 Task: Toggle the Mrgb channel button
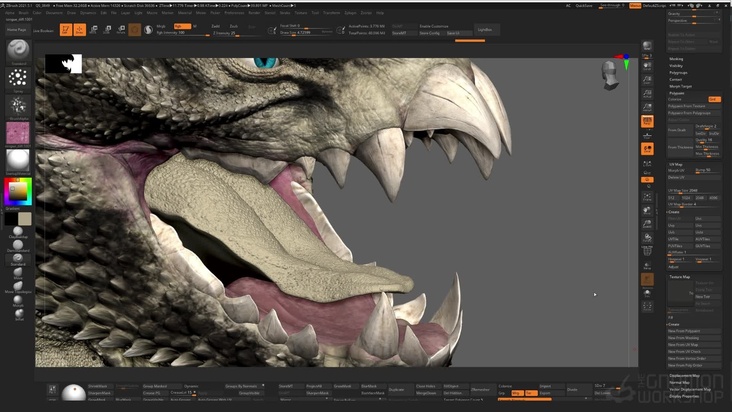point(161,26)
